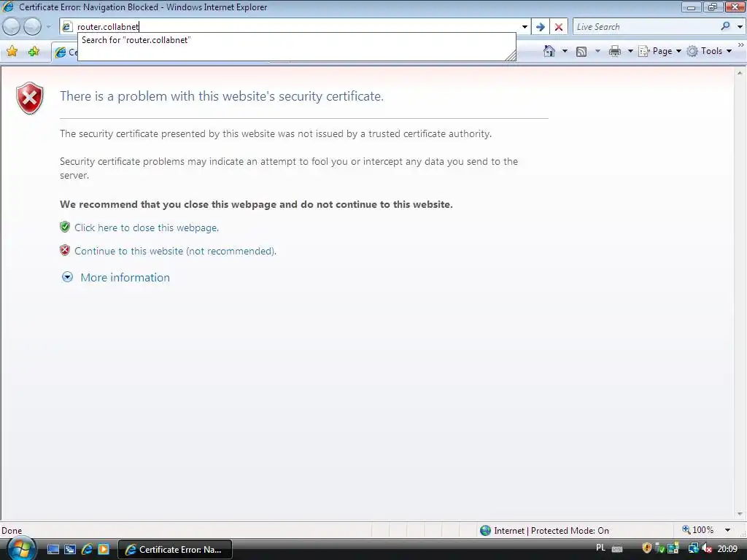Grab the autocomplete dropdown resize grip
The image size is (747, 560).
tap(511, 56)
